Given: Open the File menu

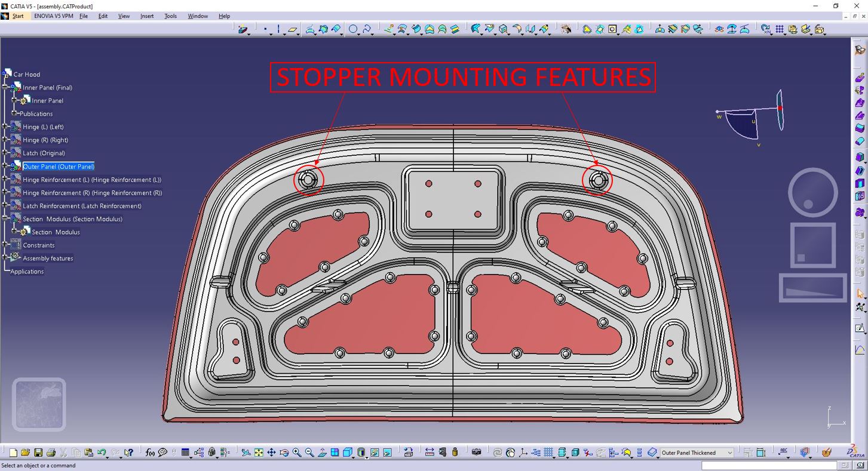Looking at the screenshot, I should 84,16.
